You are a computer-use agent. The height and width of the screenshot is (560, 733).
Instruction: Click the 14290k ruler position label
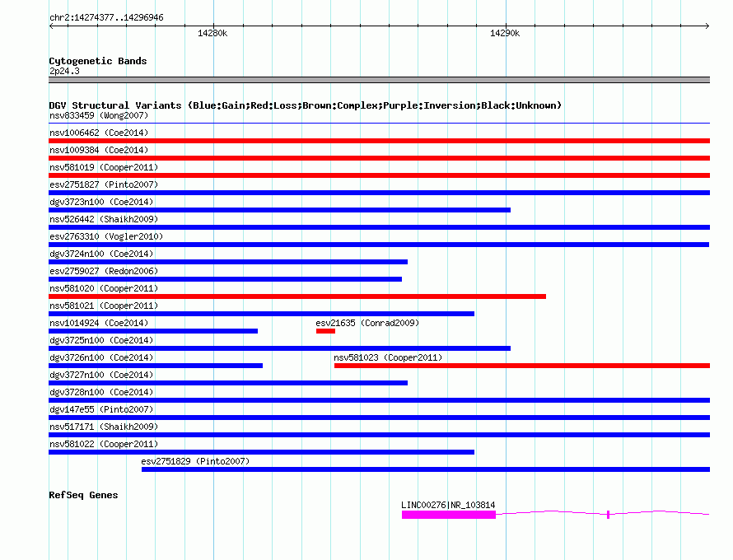point(504,33)
